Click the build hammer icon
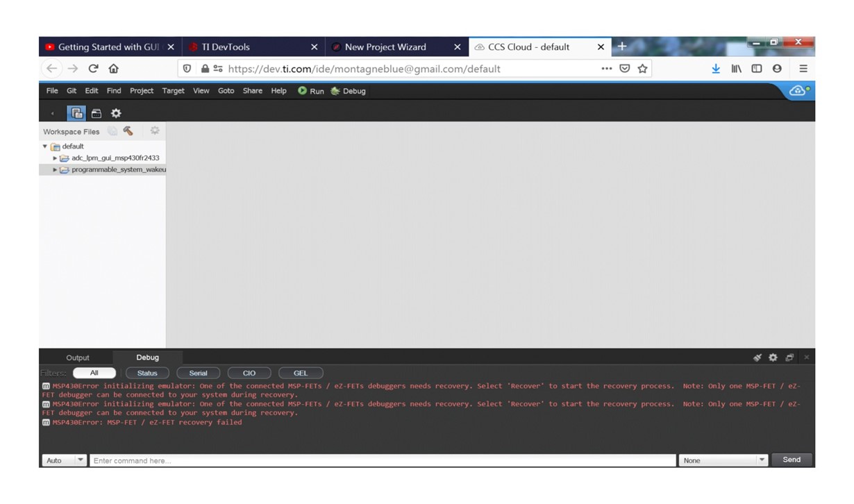This screenshot has height=504, width=854. coord(128,131)
